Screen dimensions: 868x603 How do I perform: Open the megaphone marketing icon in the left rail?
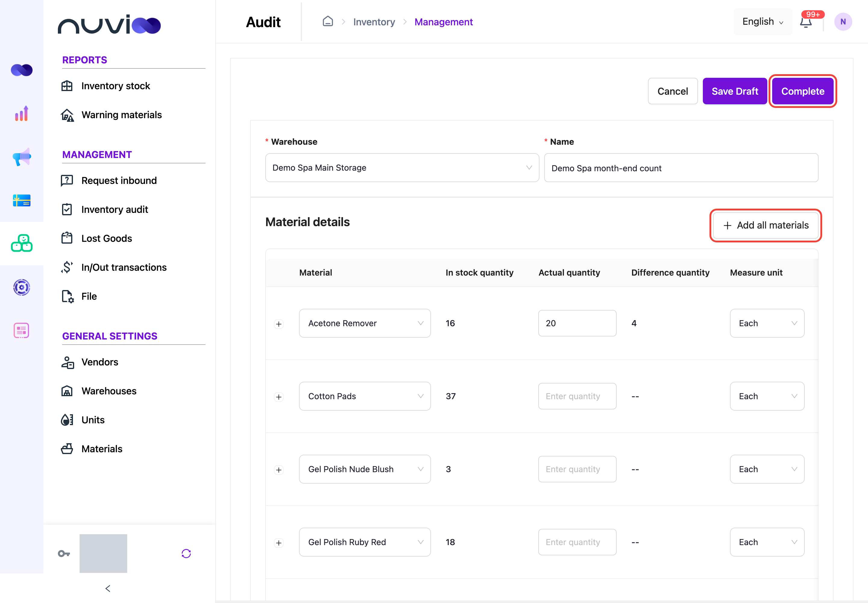[21, 157]
